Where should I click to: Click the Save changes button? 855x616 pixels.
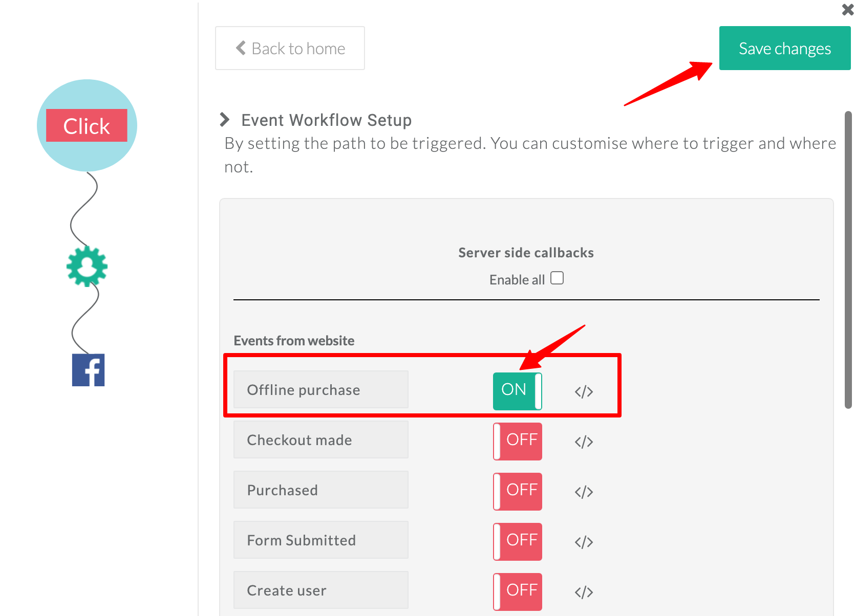784,48
